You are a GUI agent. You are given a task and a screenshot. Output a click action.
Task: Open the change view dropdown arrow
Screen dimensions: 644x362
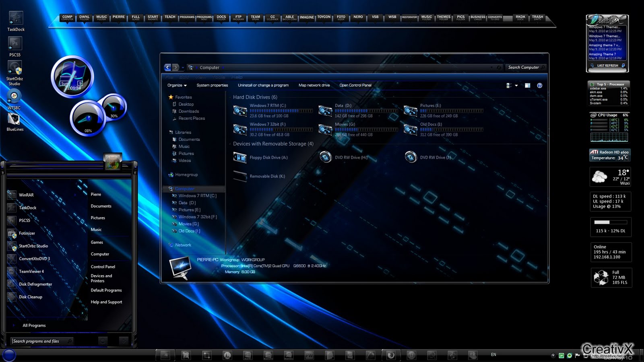[516, 85]
